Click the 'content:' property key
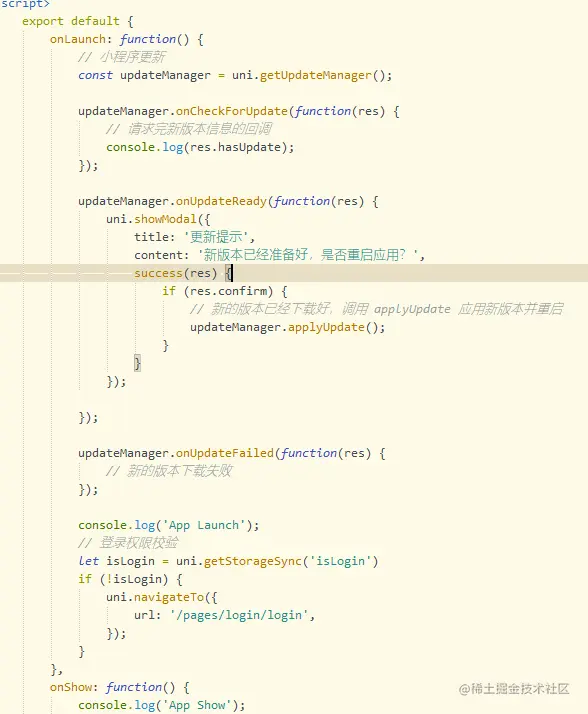 pos(161,255)
